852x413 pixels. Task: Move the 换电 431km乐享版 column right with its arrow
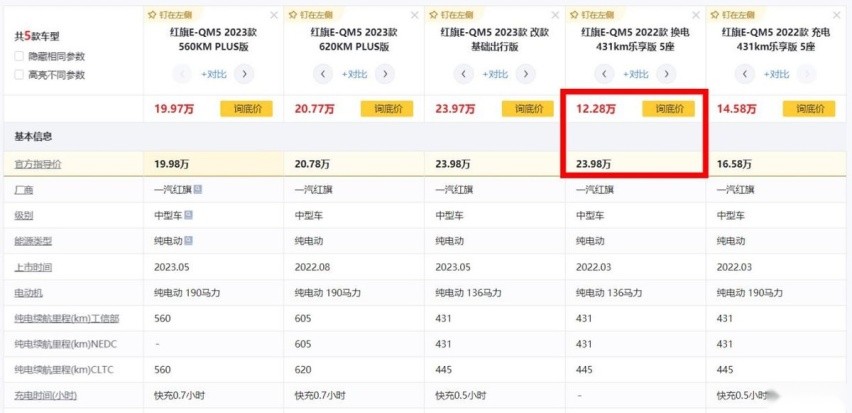(666, 73)
